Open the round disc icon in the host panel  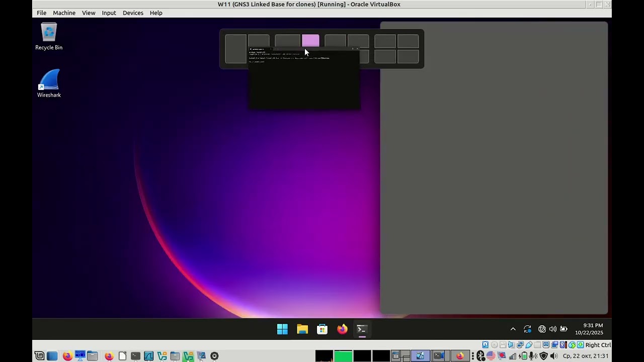point(214,356)
